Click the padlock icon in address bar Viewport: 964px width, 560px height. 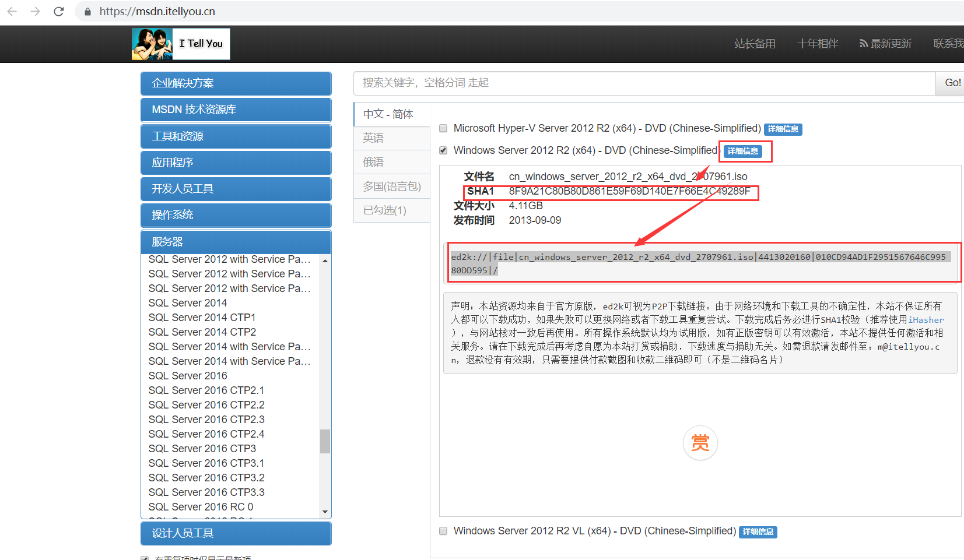tap(87, 12)
